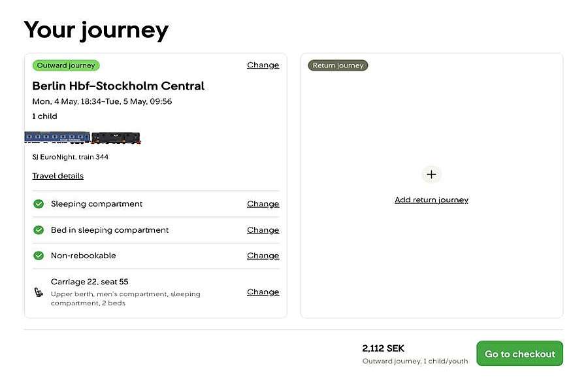The width and height of the screenshot is (588, 389).
Task: Change Bed in sleeping compartment selection
Action: (263, 230)
